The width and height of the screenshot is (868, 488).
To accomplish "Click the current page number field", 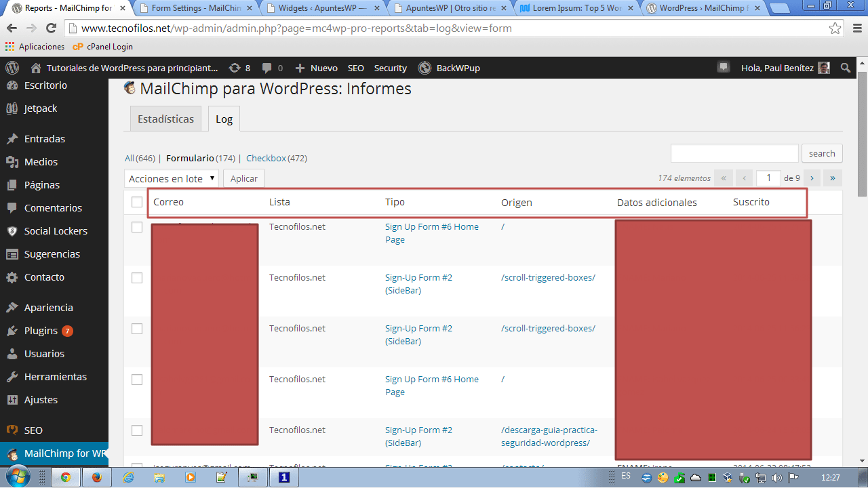I will [768, 178].
